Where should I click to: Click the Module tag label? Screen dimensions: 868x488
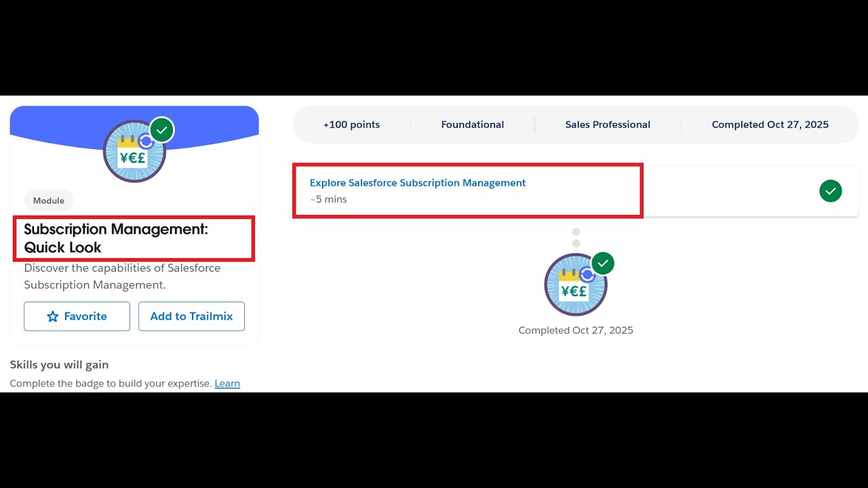pos(49,201)
